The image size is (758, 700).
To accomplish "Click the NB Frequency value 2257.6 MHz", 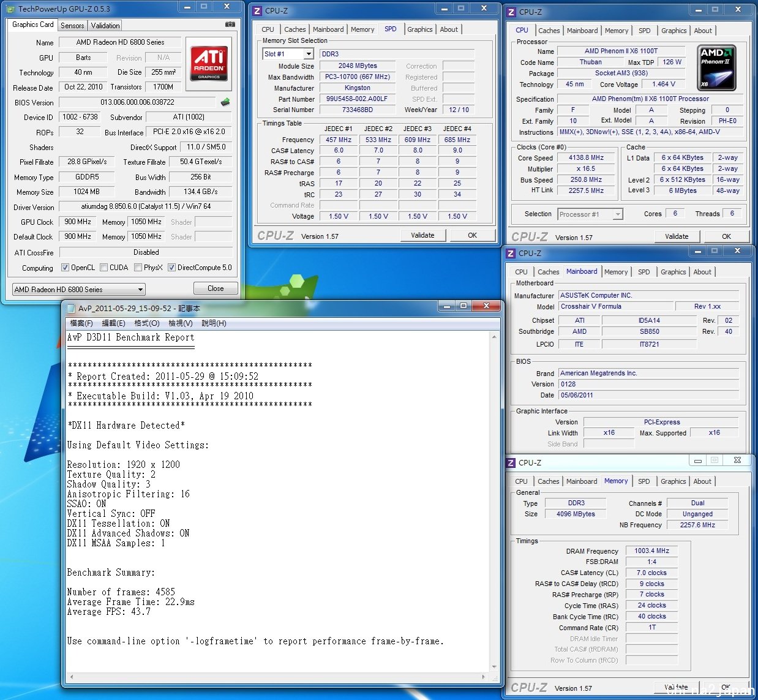I will click(x=697, y=525).
